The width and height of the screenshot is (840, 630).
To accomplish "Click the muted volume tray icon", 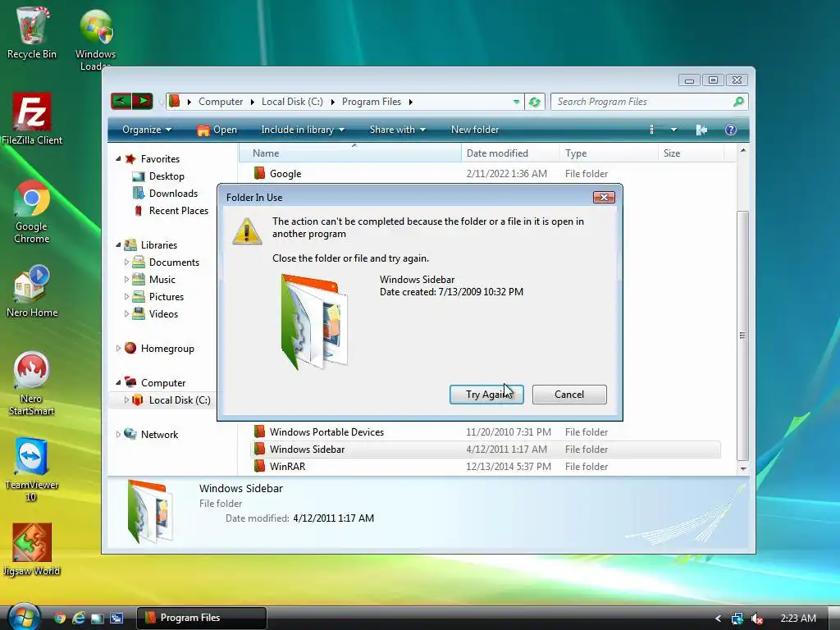I will point(757,619).
